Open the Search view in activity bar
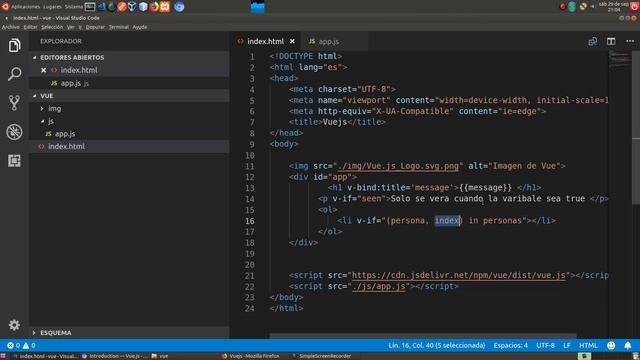The width and height of the screenshot is (640, 360). pyautogui.click(x=14, y=74)
